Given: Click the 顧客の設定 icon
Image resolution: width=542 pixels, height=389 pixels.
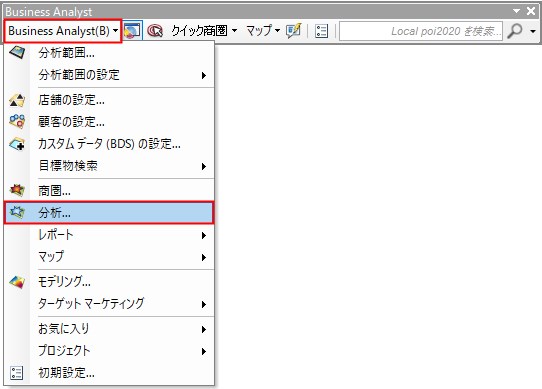Looking at the screenshot, I should point(17,122).
